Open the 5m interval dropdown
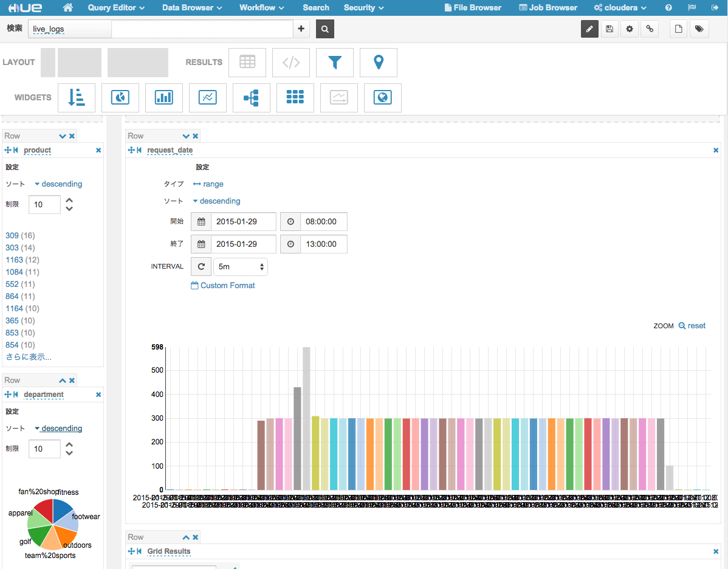Screen dimensions: 728x569 [240, 267]
